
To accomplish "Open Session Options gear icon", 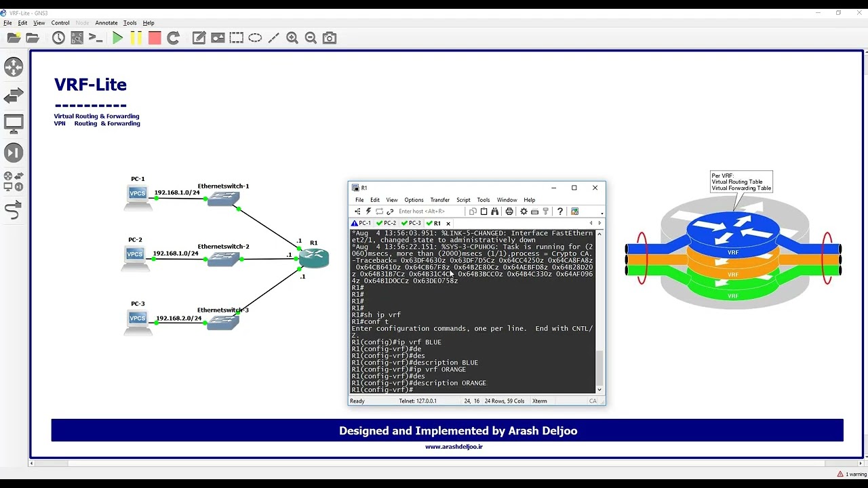I will [524, 211].
